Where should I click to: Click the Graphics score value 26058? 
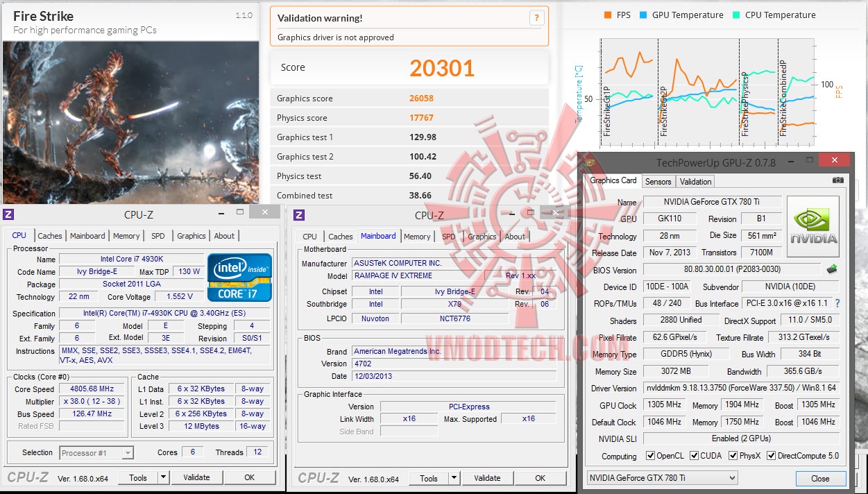(422, 99)
